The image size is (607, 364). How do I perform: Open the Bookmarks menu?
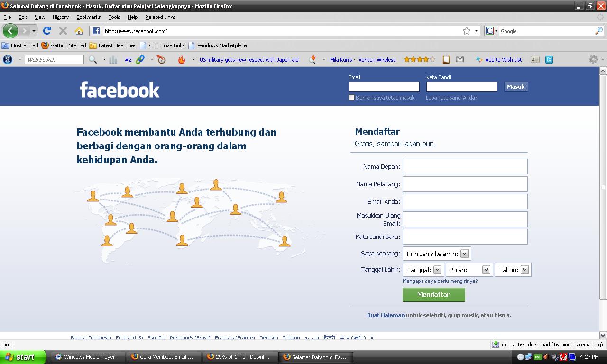(88, 17)
